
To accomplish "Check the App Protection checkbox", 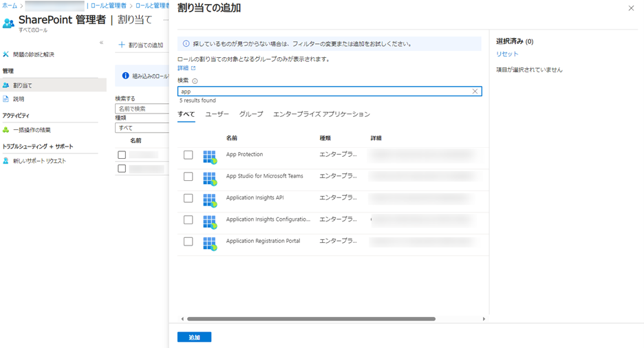I will (188, 155).
